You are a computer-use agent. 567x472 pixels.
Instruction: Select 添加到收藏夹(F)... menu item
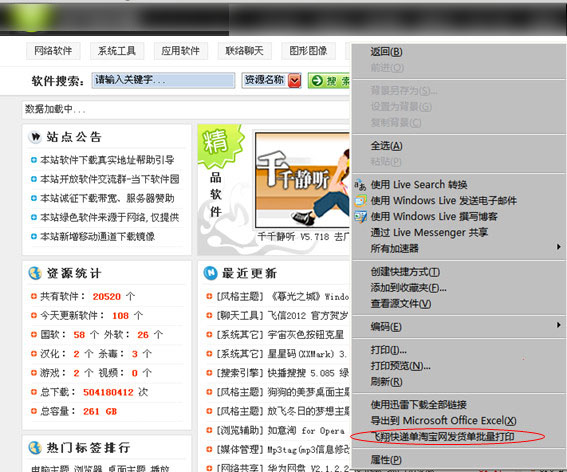click(x=408, y=288)
